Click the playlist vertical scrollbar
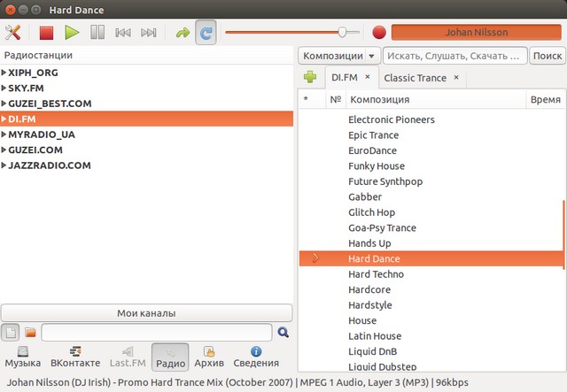This screenshot has height=392, width=567. pos(563,234)
